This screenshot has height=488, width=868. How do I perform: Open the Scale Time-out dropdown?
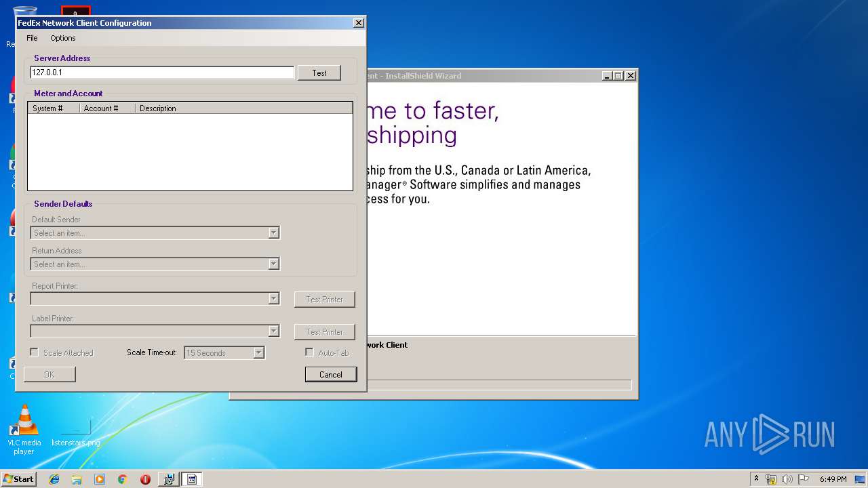258,353
